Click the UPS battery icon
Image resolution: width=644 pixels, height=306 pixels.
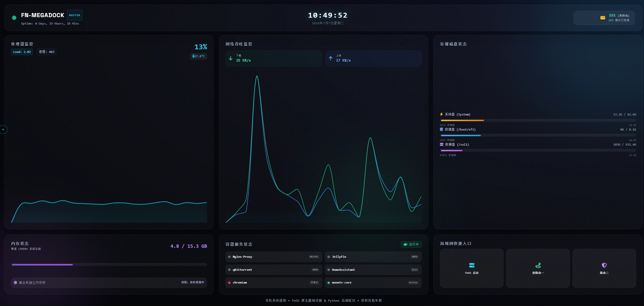(x=603, y=18)
